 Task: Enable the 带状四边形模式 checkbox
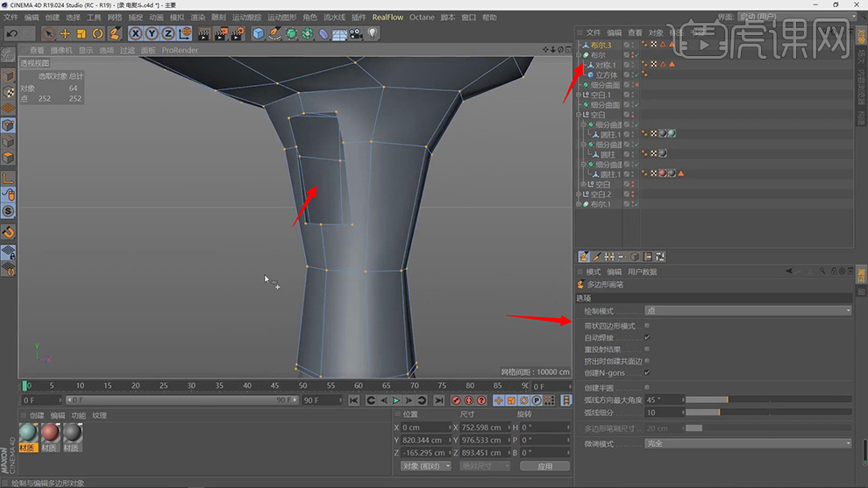(647, 325)
